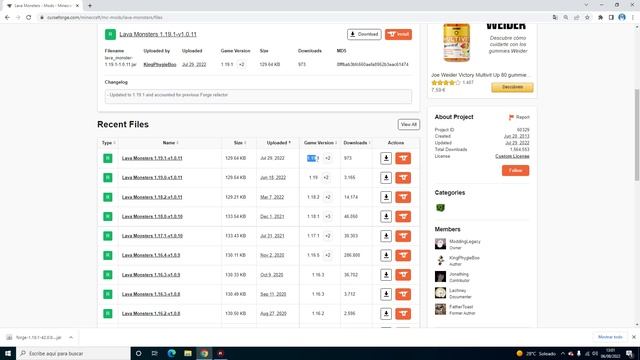
Task: Open the Chrome profile avatar
Action: tap(622, 17)
